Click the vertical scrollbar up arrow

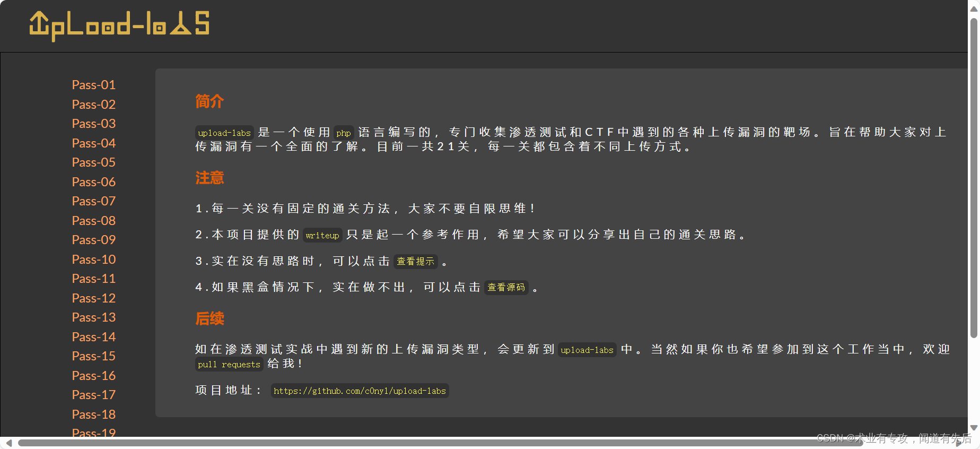coord(974,10)
